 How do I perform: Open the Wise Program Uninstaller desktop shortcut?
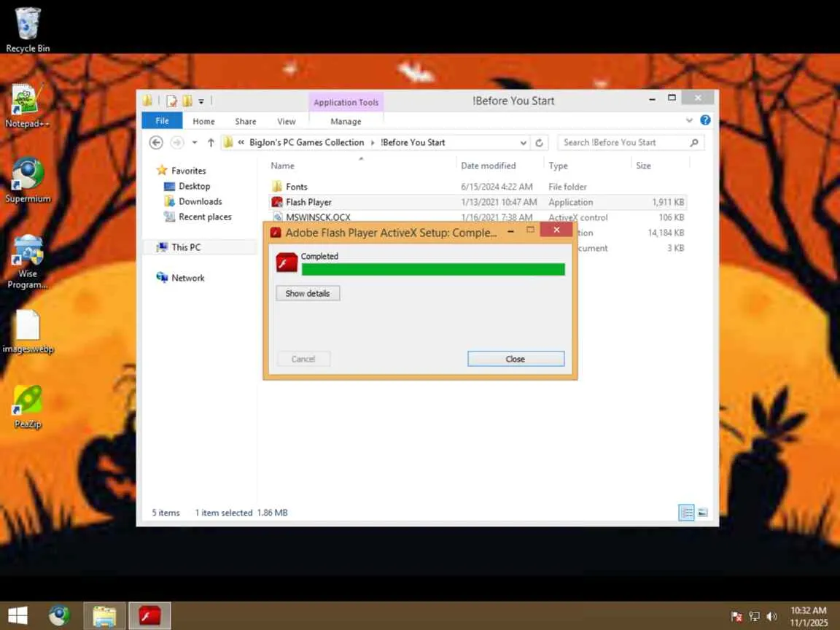[x=28, y=262]
